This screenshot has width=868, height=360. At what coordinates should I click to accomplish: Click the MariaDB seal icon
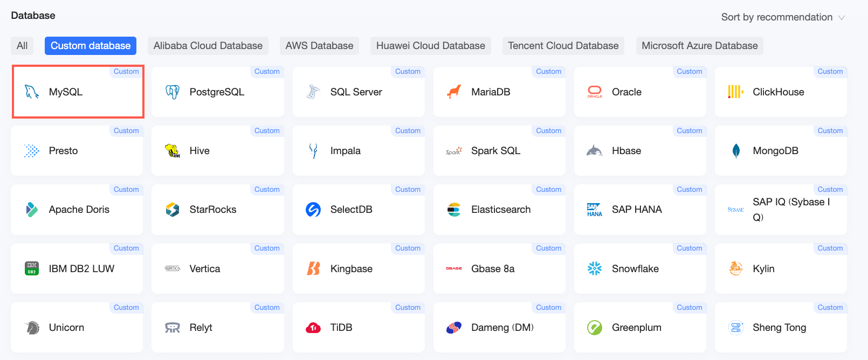[454, 92]
